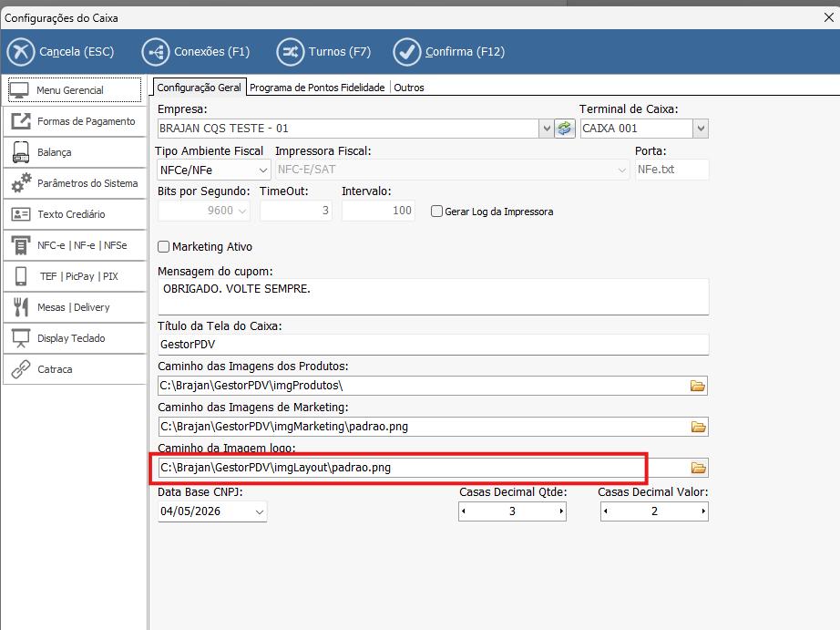Expand the Empresa dropdown
The height and width of the screenshot is (630, 840).
point(546,129)
